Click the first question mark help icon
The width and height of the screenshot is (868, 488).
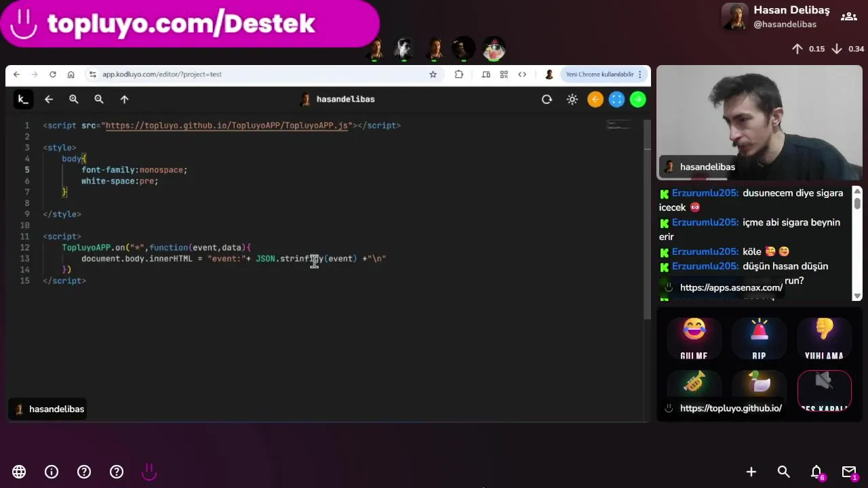click(x=84, y=472)
